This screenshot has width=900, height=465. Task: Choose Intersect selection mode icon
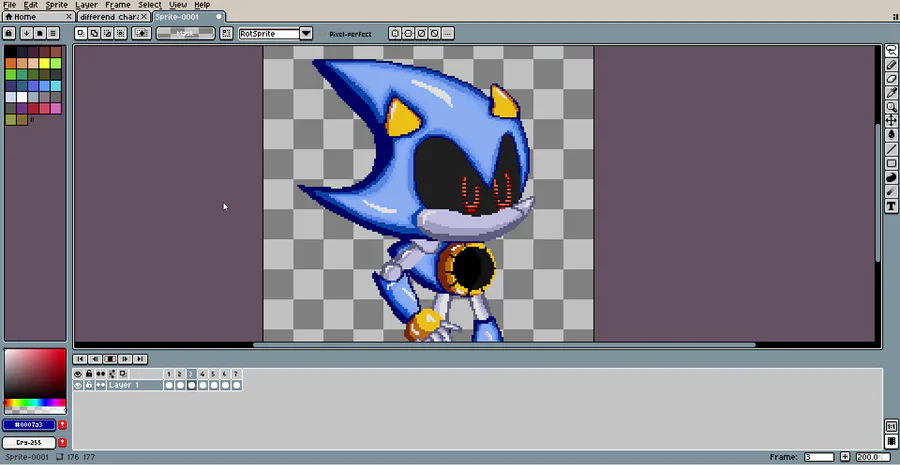121,33
